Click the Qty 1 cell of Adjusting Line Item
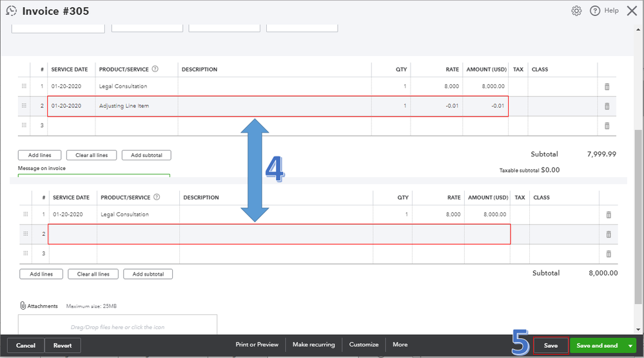Viewport: 644px width, 358px height. (x=391, y=106)
